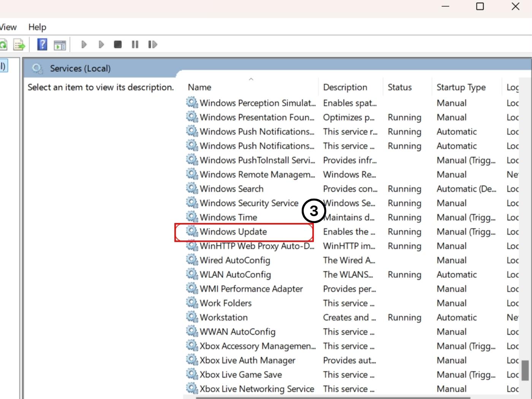Image resolution: width=532 pixels, height=399 pixels.
Task: Click the 'Creates and ...' description of Workstation
Action: coord(349,317)
